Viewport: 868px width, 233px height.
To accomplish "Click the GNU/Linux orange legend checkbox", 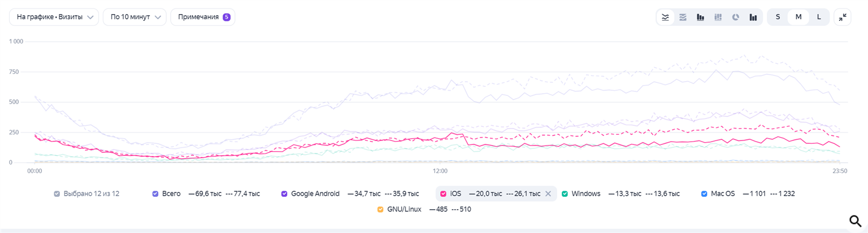I will click(380, 209).
